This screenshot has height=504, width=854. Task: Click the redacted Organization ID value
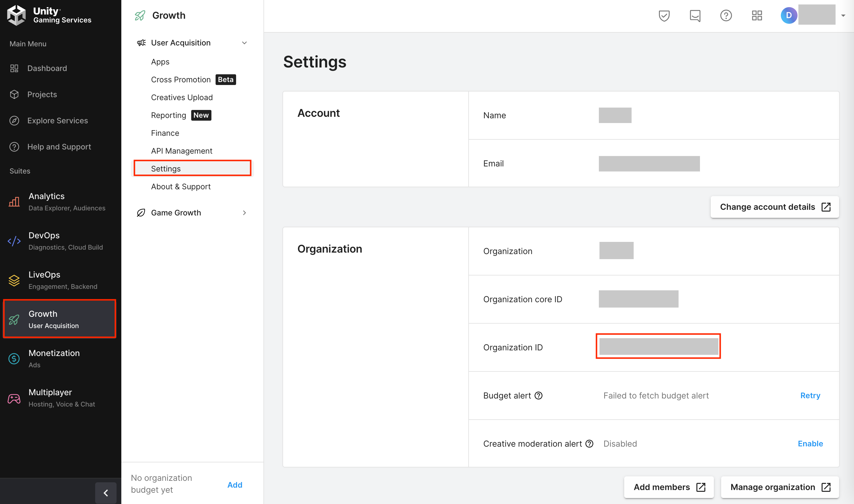click(658, 346)
